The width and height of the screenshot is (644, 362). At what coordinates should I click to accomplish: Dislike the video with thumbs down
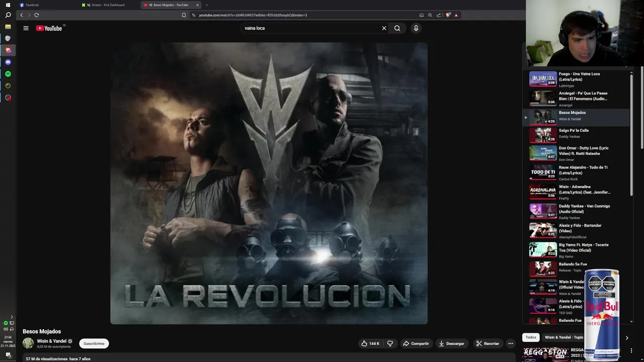tap(390, 343)
